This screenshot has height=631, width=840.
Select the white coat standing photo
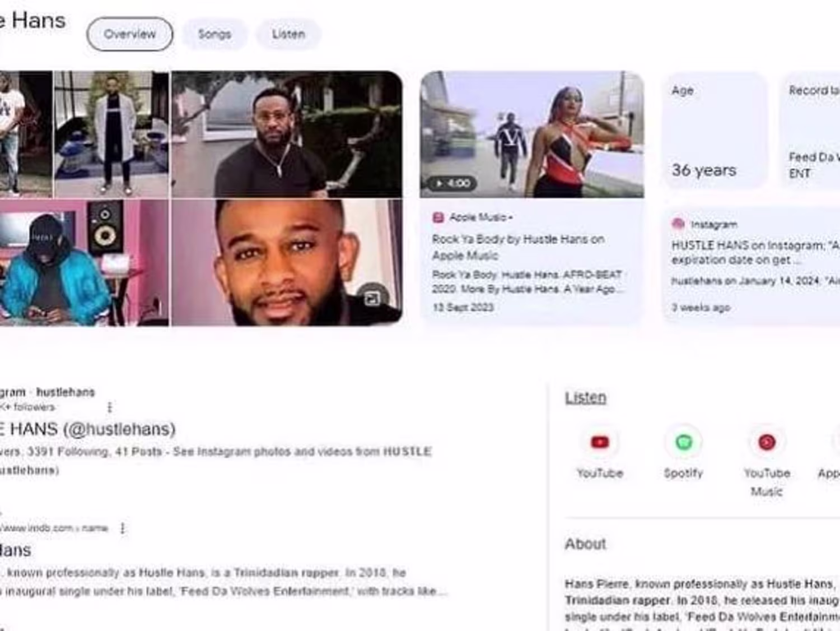[111, 134]
